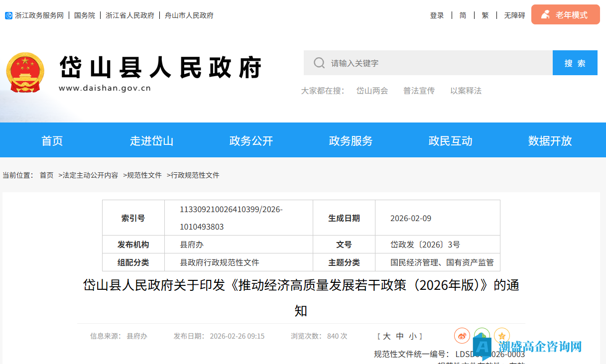Turn on 老年模式 elderly mode
The height and width of the screenshot is (364, 606).
(566, 15)
